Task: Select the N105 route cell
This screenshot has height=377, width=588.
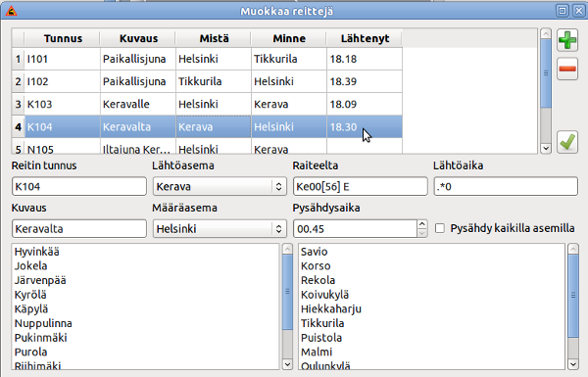Action: 63,146
